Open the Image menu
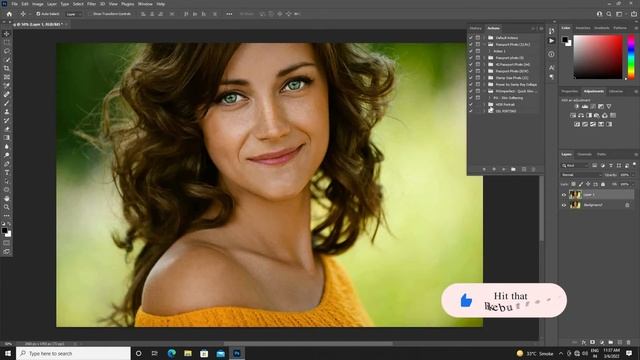This screenshot has width=640, height=360. point(38,4)
